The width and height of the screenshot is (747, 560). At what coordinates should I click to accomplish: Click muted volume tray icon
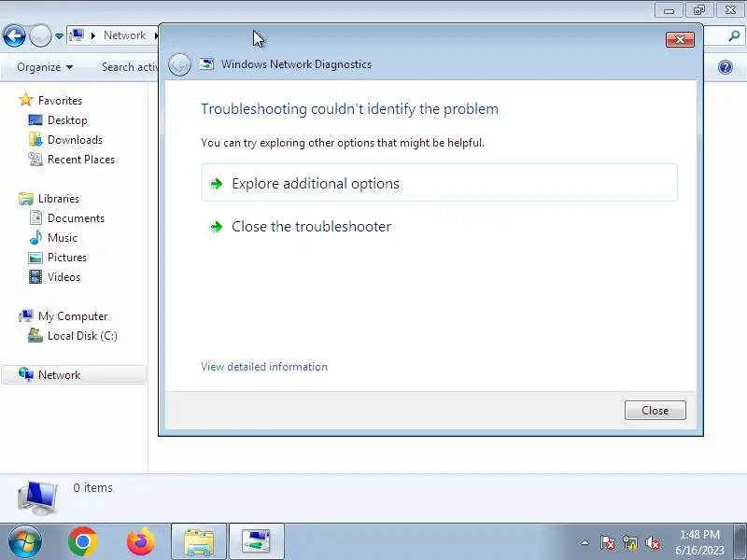(x=652, y=542)
